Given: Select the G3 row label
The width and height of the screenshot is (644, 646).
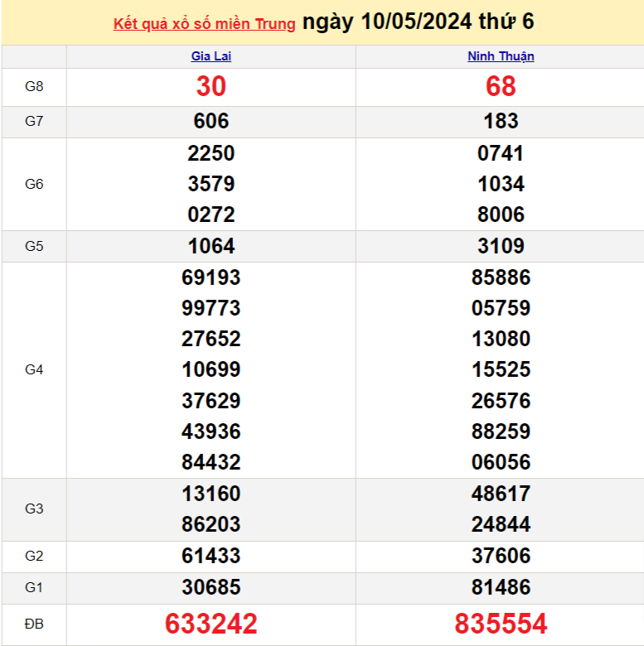Looking at the screenshot, I should 34,509.
